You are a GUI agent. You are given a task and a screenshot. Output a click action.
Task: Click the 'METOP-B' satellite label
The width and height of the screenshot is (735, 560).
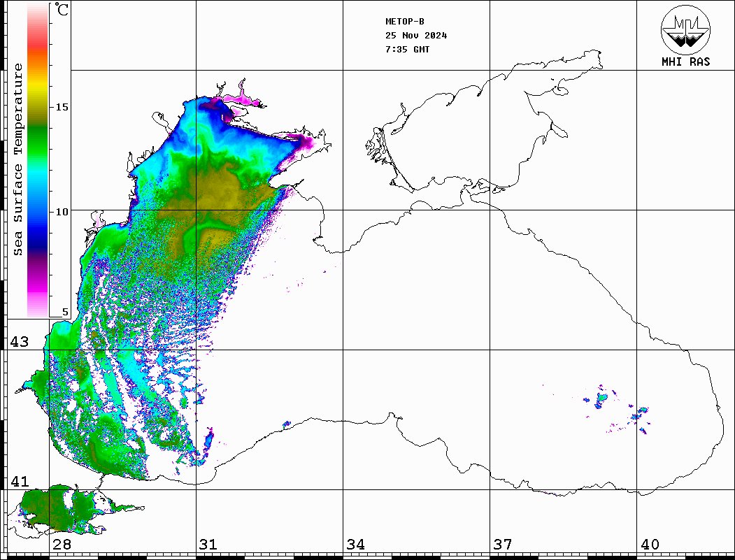pyautogui.click(x=404, y=22)
